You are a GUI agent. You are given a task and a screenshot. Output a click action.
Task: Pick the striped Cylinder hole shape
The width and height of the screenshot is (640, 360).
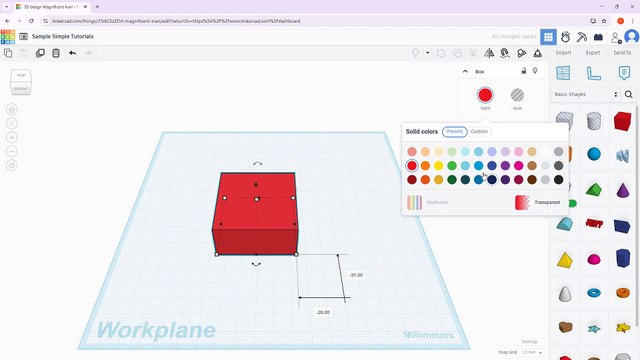594,121
